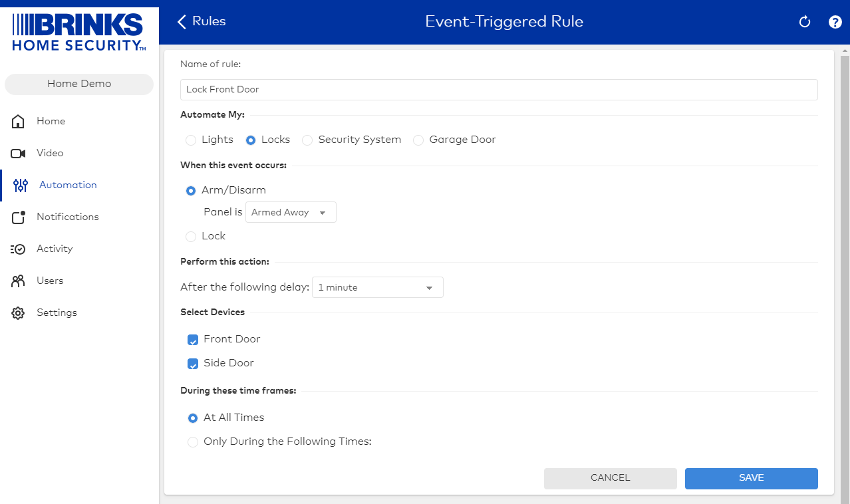Open the Automation menu item

click(79, 185)
